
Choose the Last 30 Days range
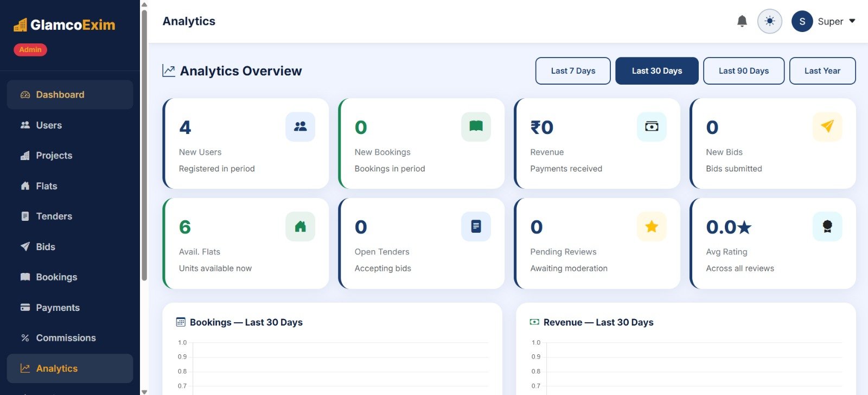coord(656,71)
